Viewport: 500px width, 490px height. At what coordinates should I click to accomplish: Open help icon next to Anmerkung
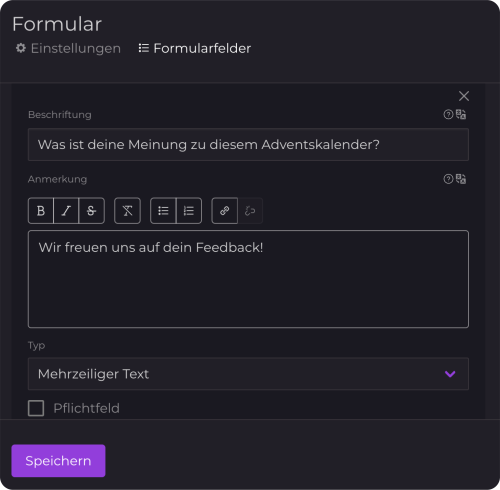click(x=448, y=179)
